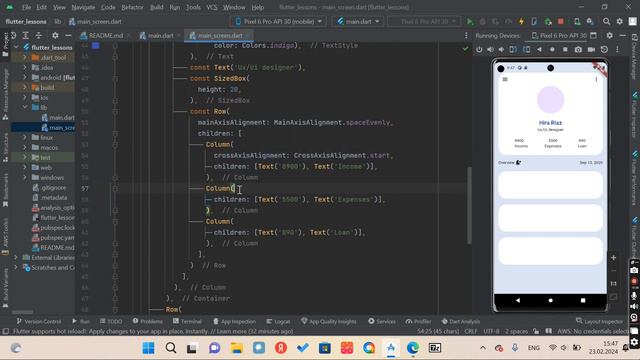Viewport: 640px width, 360px height.
Task: Click UTF-8 encoding in status bar
Action: pyautogui.click(x=491, y=331)
